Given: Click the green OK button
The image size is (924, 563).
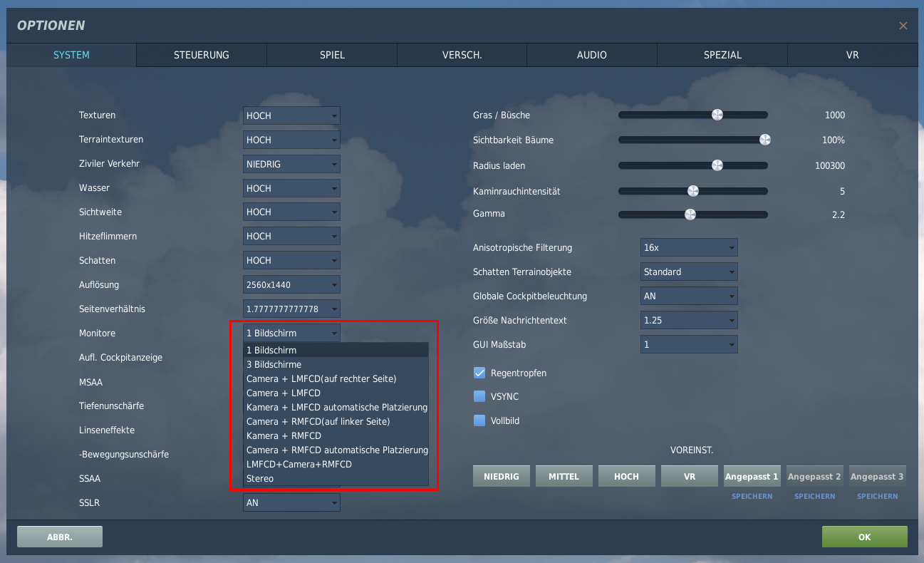Looking at the screenshot, I should 865,537.
